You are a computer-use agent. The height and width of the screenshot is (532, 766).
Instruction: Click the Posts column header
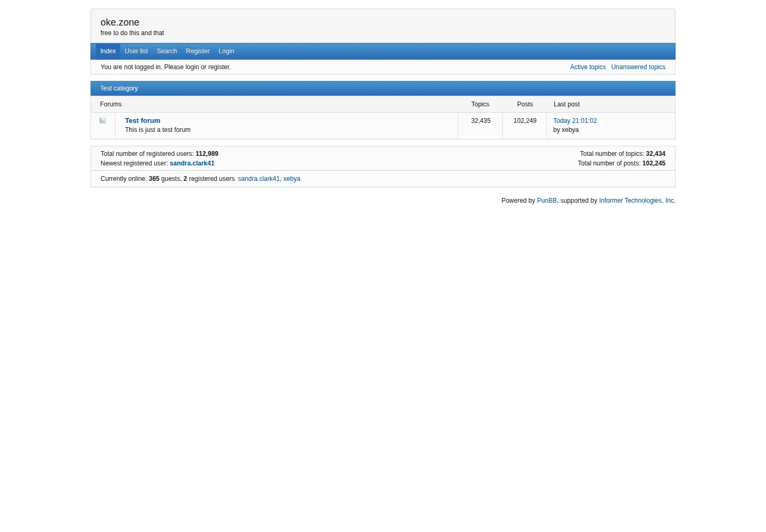point(525,104)
